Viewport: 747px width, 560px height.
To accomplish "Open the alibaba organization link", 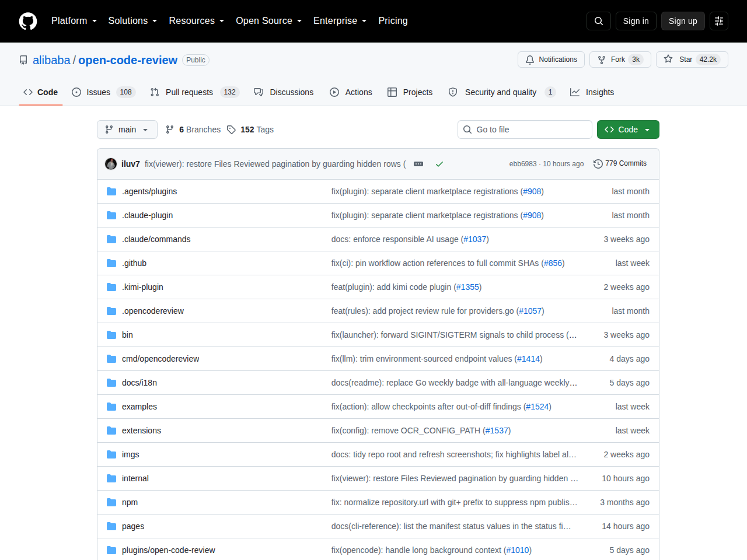I will [x=51, y=60].
